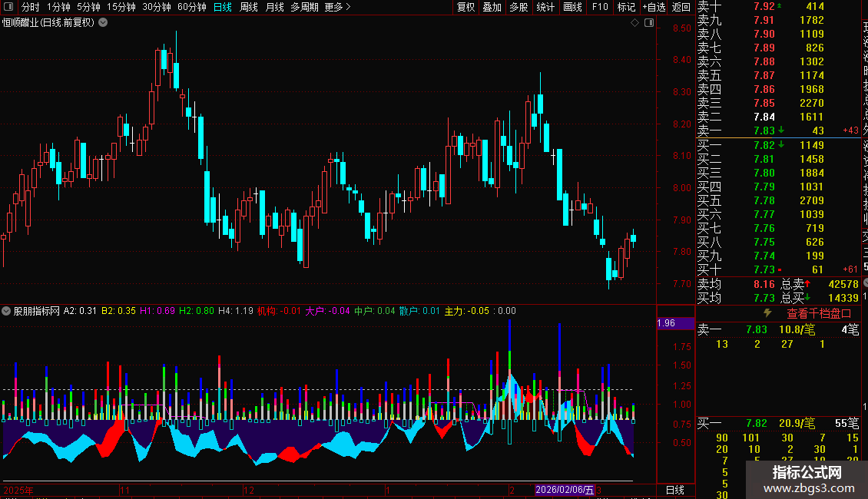Click the 买一 bid row at 7.82

(778, 145)
